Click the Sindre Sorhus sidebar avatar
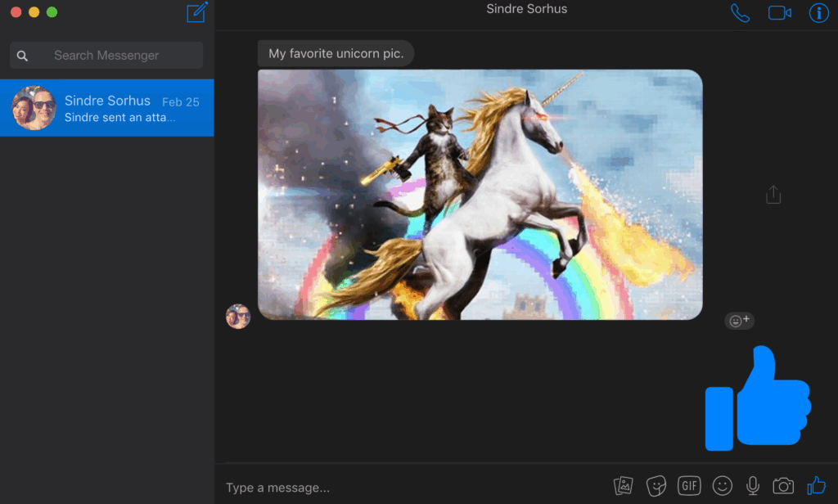This screenshot has width=838, height=504. (34, 108)
